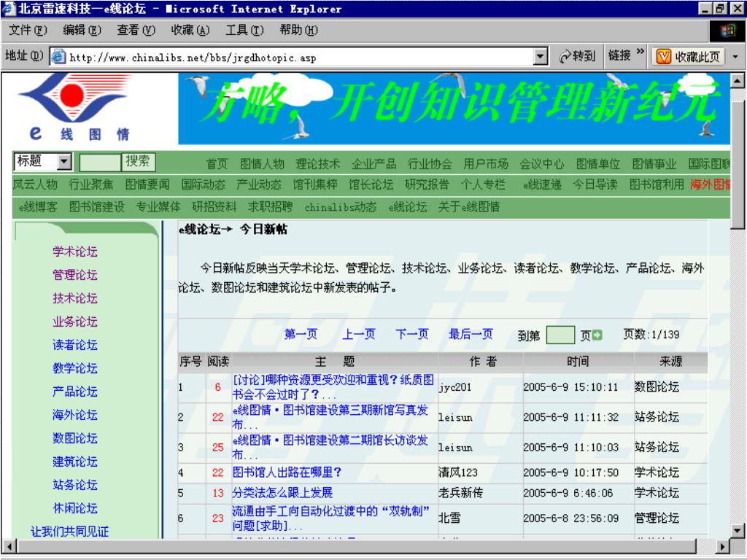
Task: Click the horizontal scrollbar right arrow
Action: click(723, 546)
